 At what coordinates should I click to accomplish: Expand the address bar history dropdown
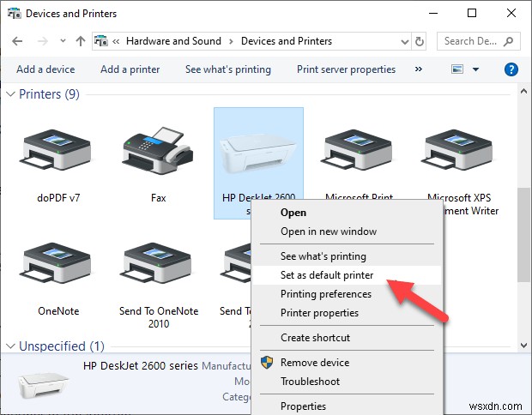click(x=404, y=42)
